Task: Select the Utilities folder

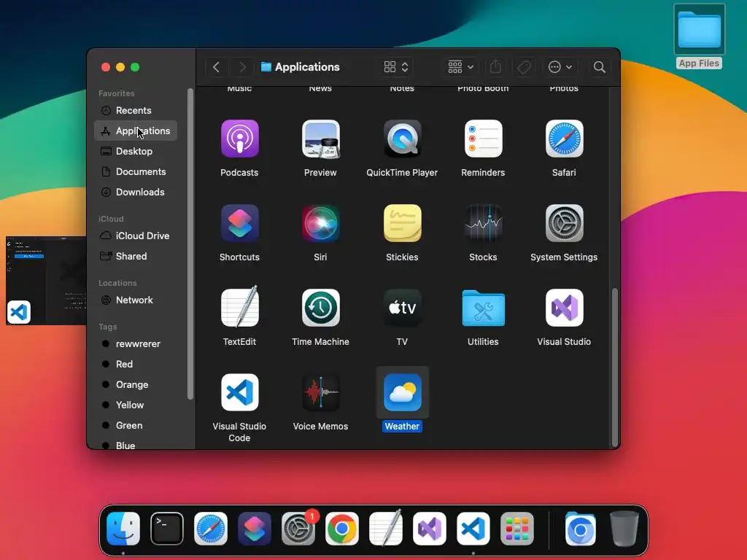Action: pyautogui.click(x=483, y=308)
